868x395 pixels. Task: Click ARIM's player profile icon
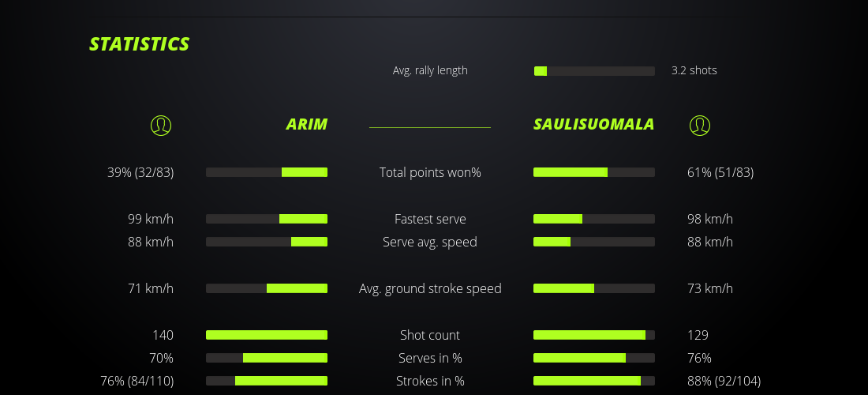[160, 125]
